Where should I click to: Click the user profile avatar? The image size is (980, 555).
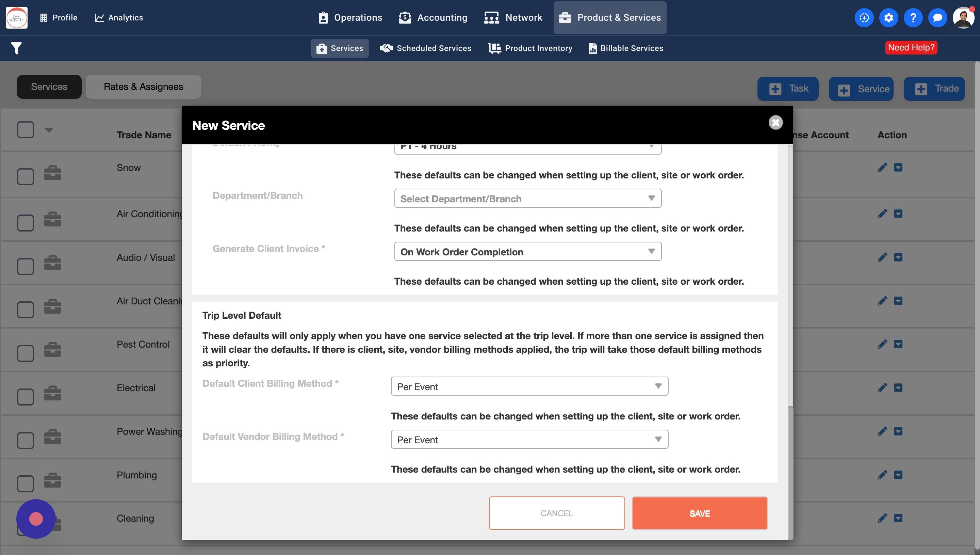click(963, 17)
